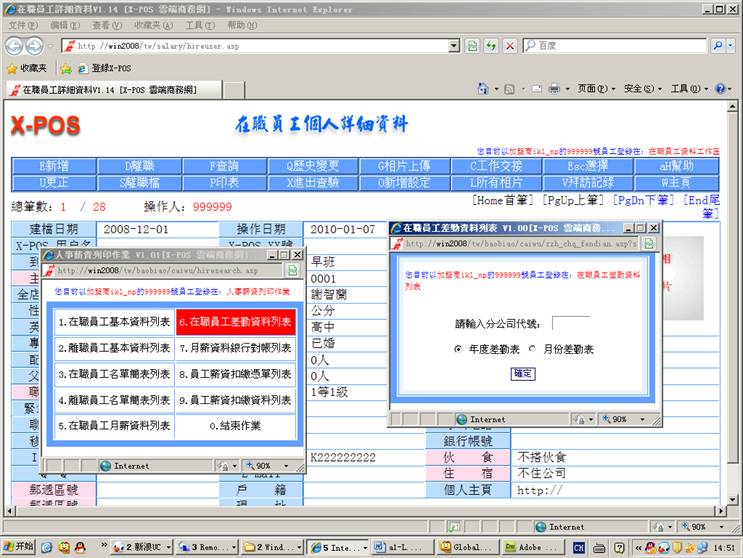Image resolution: width=743 pixels, height=558 pixels.
Task: Click the printer icon in command bar
Action: (553, 89)
